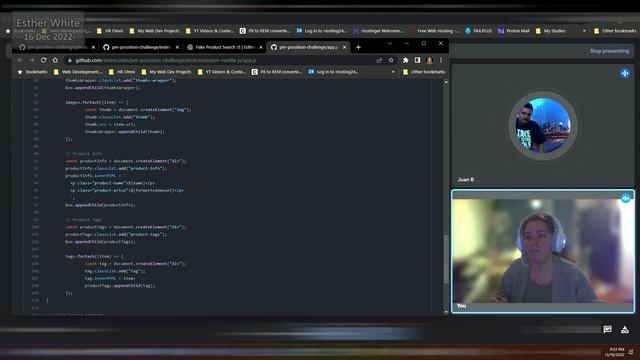
Task: View site info via the address bar lock icon
Action: 70,60
